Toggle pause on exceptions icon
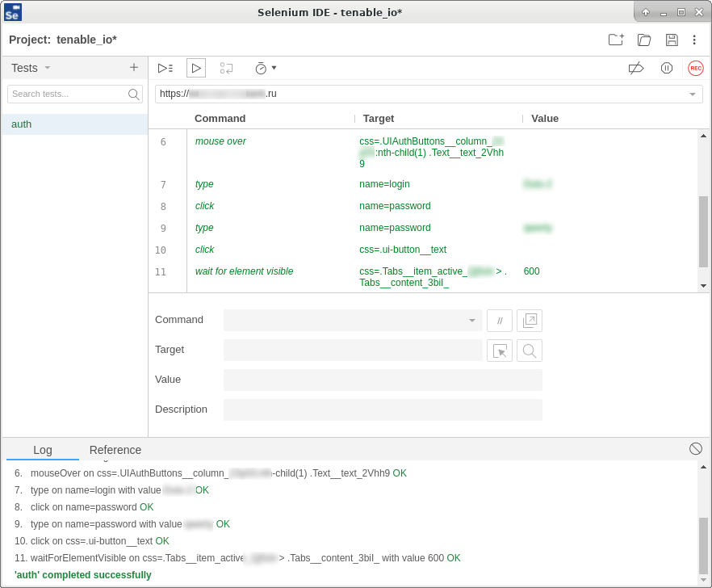 (666, 68)
